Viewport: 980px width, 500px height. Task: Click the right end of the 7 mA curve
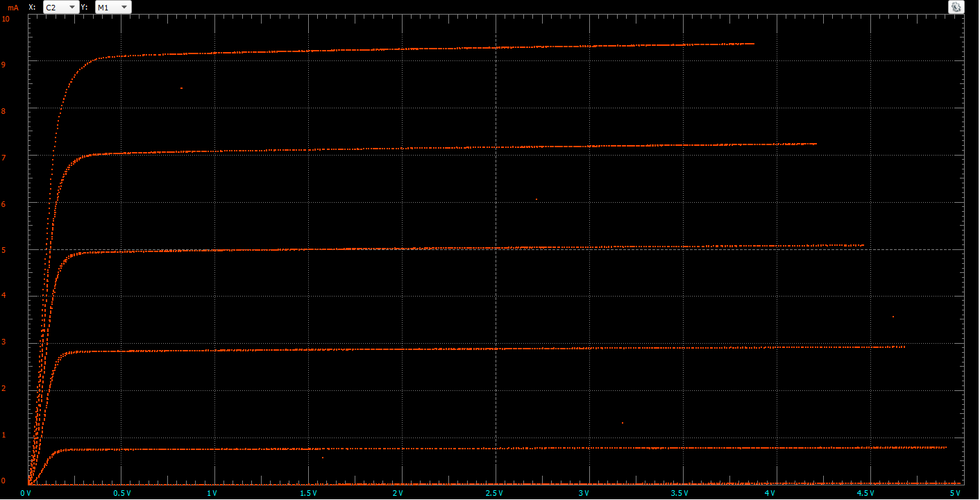pyautogui.click(x=816, y=144)
